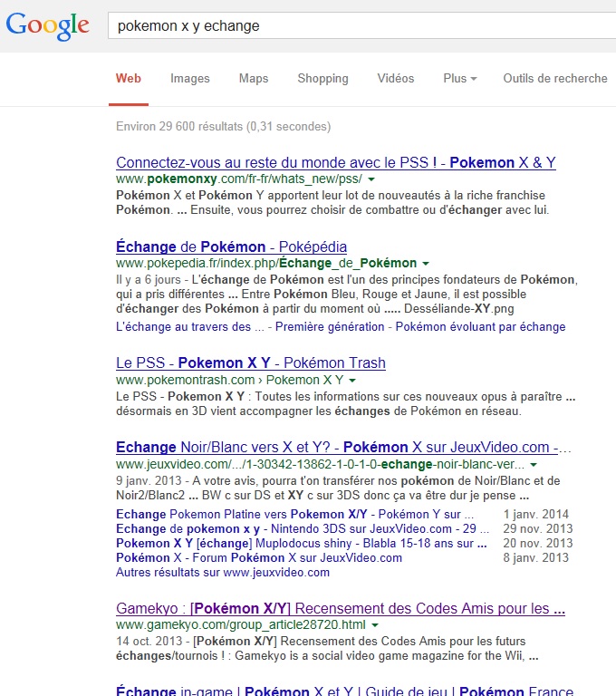The image size is (616, 696).
Task: Open the Shopping tab
Action: (x=322, y=79)
